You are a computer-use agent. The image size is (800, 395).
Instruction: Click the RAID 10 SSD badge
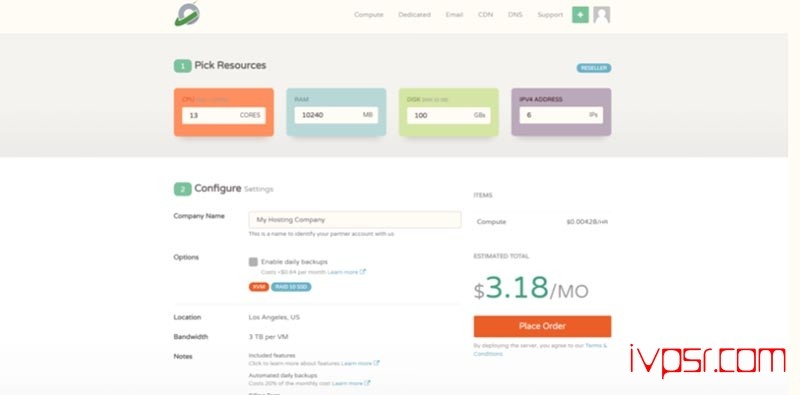pos(291,287)
